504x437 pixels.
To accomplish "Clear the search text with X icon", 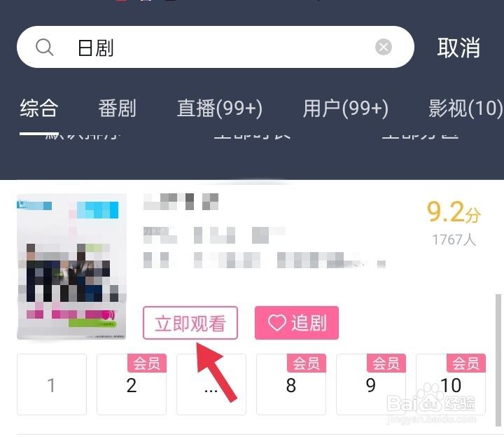I will point(384,47).
